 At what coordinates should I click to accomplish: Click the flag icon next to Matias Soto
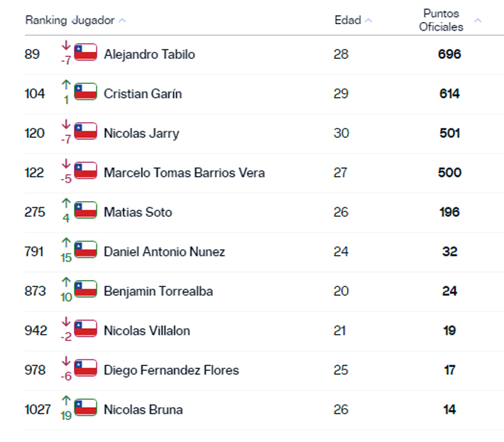point(85,210)
